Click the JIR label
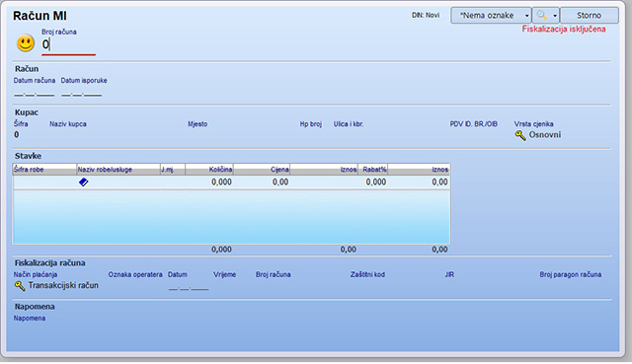Image resolution: width=632 pixels, height=364 pixels. click(x=449, y=274)
